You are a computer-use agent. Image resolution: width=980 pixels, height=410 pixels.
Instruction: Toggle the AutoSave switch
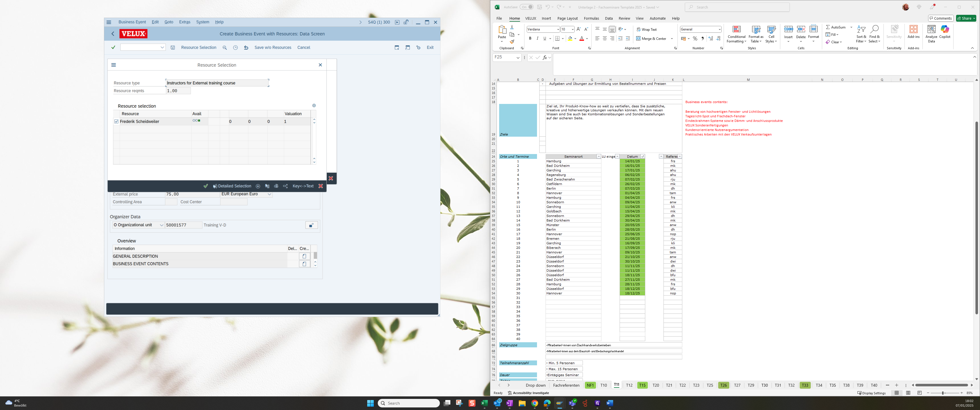(526, 7)
